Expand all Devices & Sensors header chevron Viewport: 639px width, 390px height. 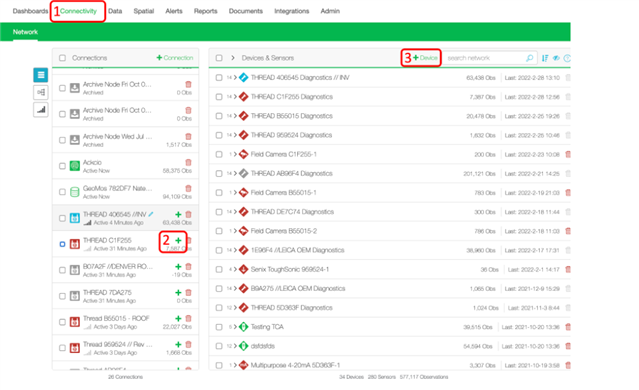click(x=233, y=58)
